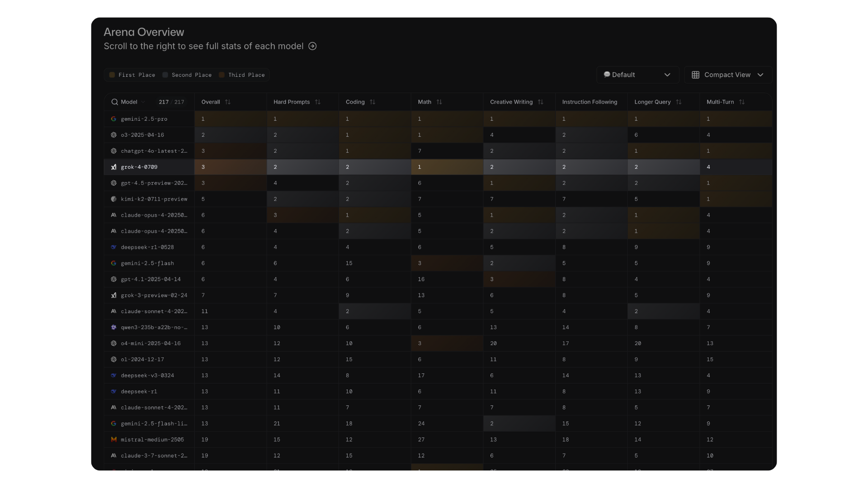Click the grid icon in Compact View

(695, 75)
